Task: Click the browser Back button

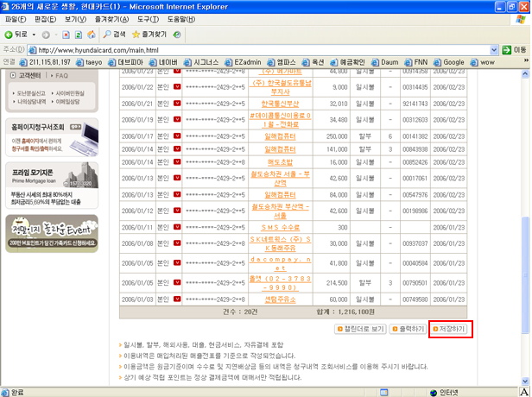Action: coord(17,35)
